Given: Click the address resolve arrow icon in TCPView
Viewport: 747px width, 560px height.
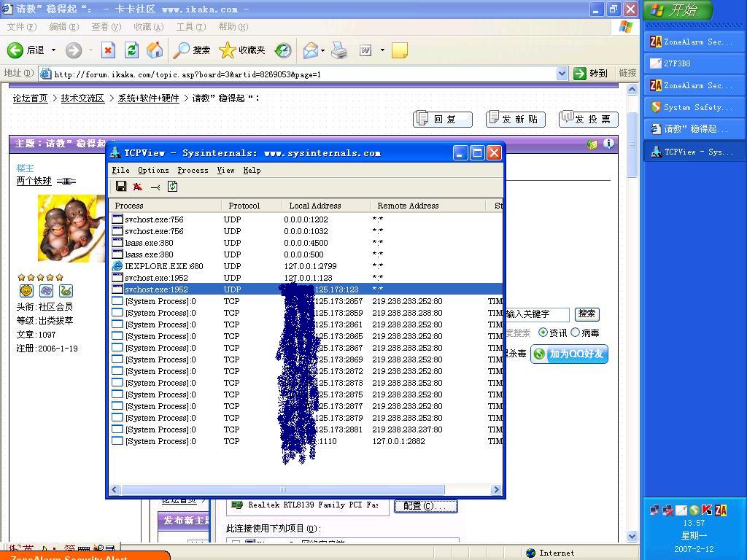Looking at the screenshot, I should click(x=155, y=187).
